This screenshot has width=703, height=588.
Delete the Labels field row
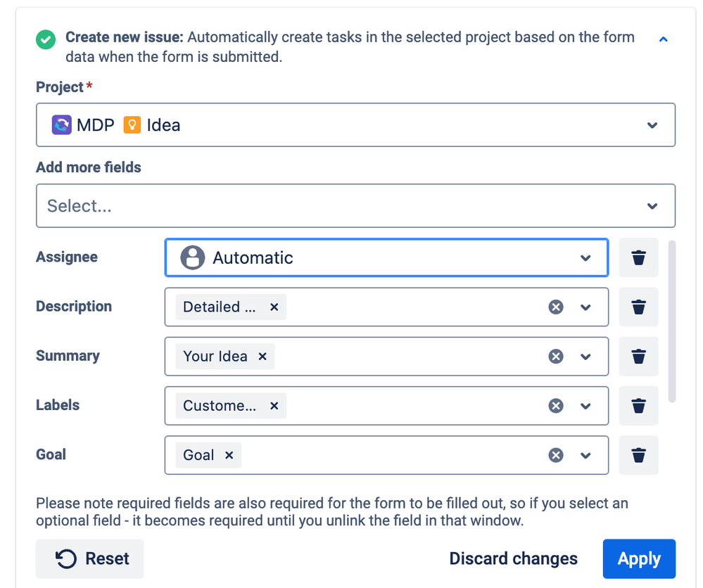coord(638,405)
